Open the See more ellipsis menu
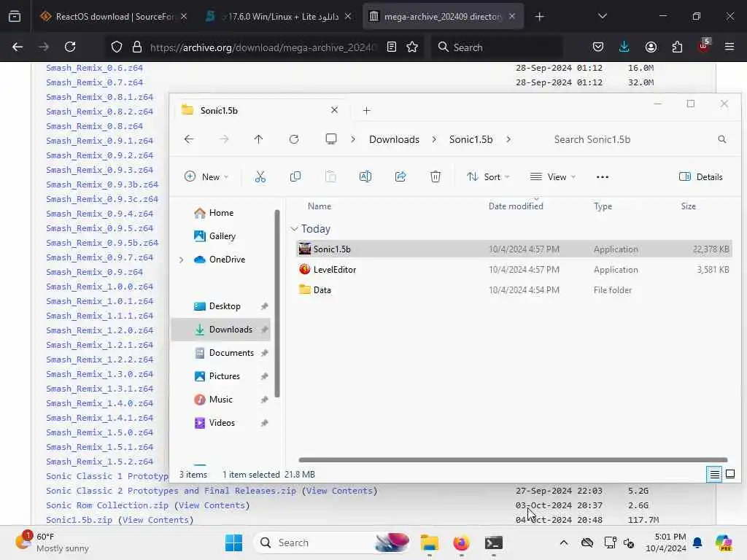747x560 pixels. click(602, 176)
